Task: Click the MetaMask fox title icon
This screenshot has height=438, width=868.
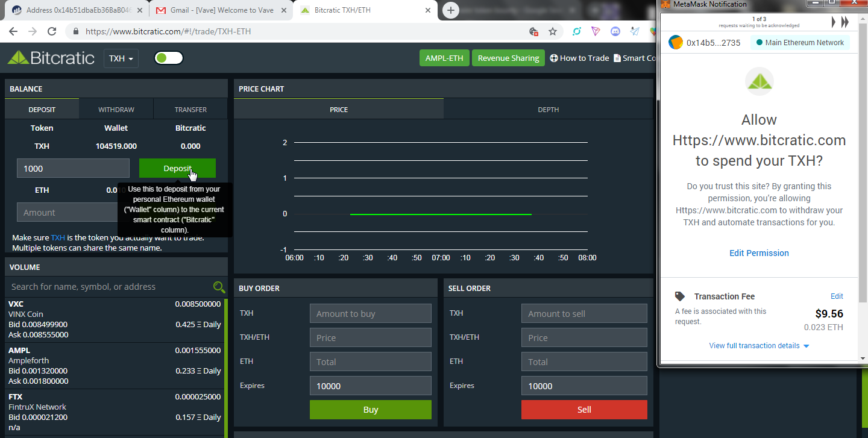Action: 665,4
